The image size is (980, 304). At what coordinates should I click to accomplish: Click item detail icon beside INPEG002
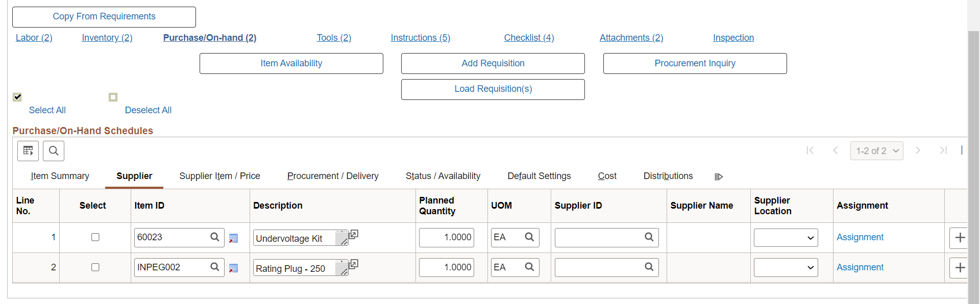[x=234, y=268]
